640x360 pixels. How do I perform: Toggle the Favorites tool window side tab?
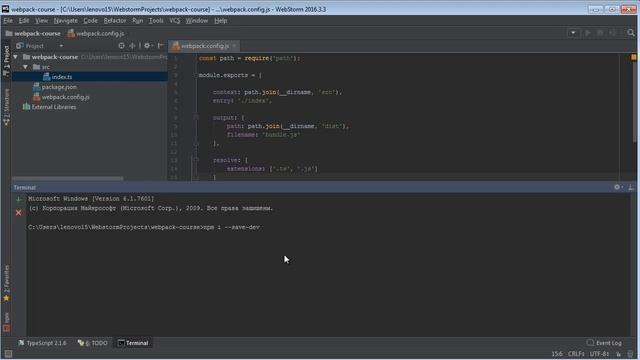pos(6,283)
